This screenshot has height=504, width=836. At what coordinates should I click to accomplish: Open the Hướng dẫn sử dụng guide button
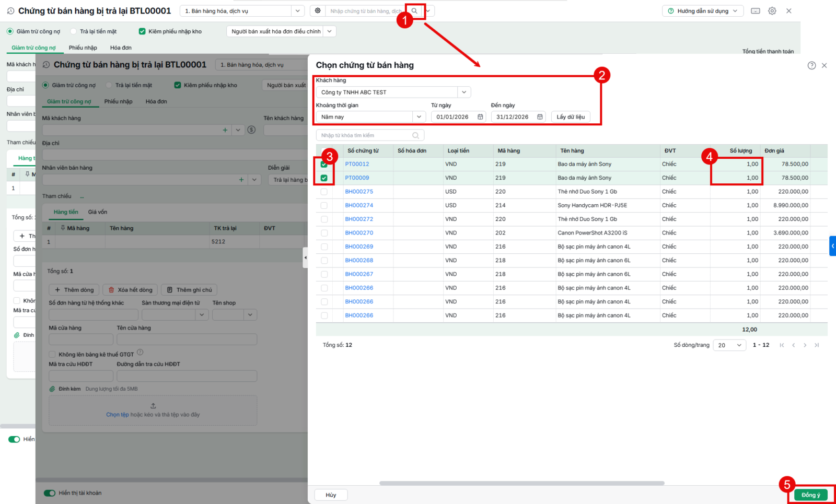(703, 11)
